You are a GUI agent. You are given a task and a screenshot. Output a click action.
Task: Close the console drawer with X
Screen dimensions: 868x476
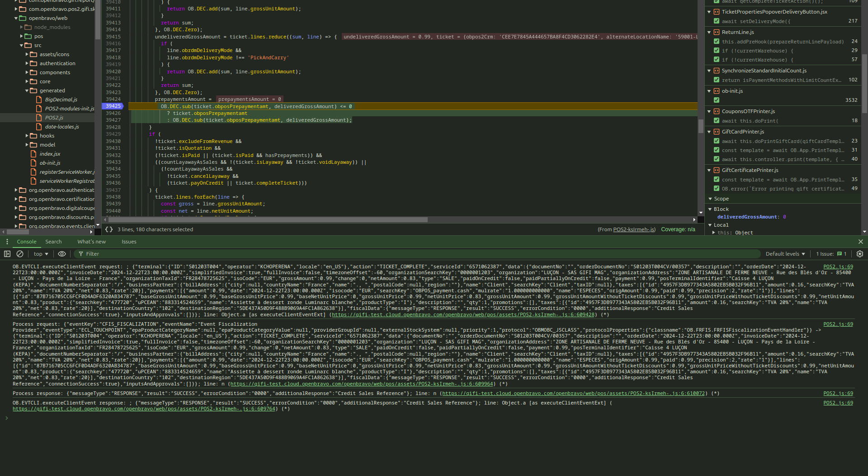(860, 242)
